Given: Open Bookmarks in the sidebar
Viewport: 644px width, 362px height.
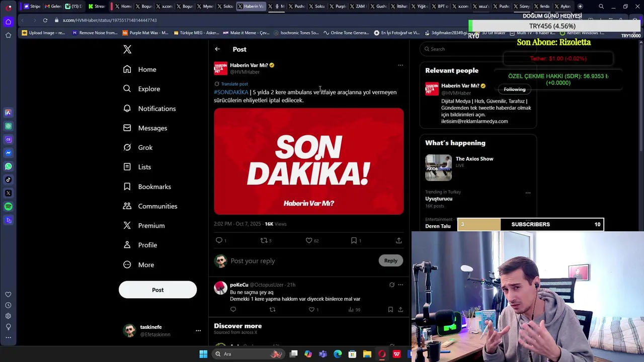Looking at the screenshot, I should (147, 187).
